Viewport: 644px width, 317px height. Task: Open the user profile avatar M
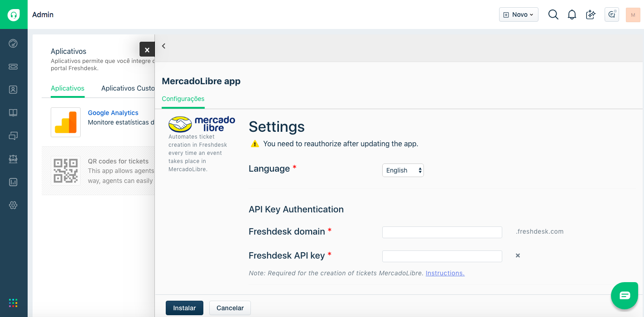(633, 14)
